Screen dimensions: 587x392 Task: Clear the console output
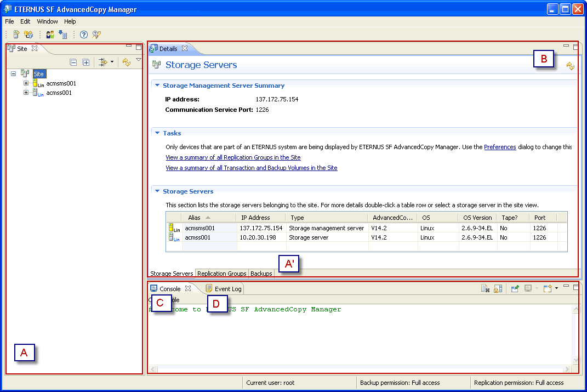[x=485, y=288]
